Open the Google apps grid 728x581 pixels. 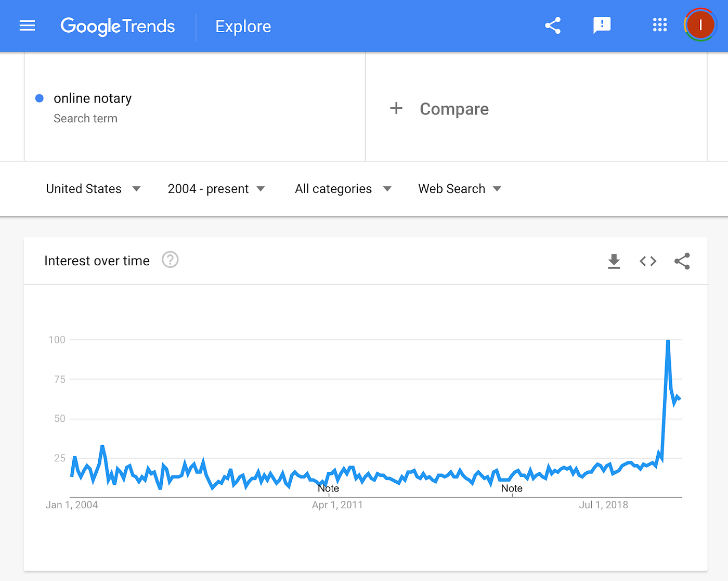point(659,25)
